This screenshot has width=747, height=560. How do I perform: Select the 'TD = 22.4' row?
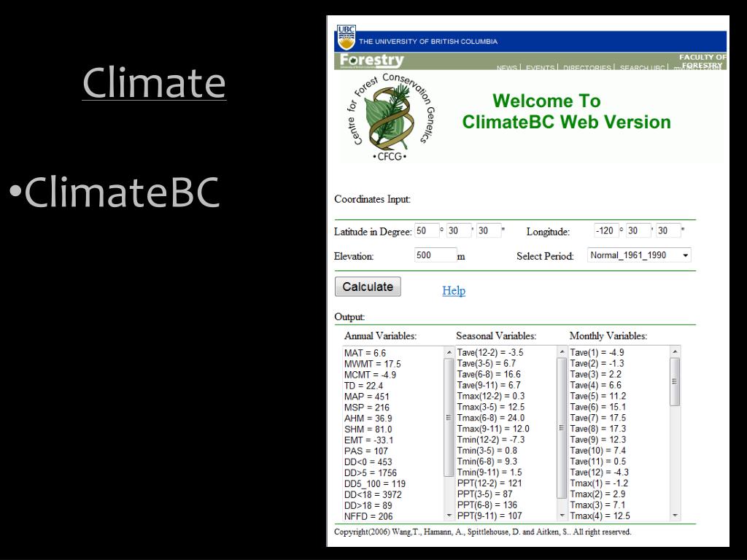click(363, 386)
